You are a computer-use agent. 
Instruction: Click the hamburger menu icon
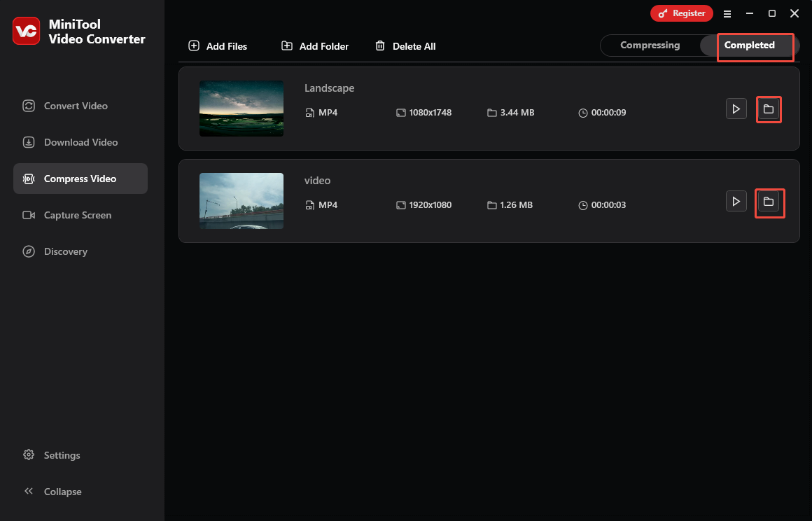(727, 13)
